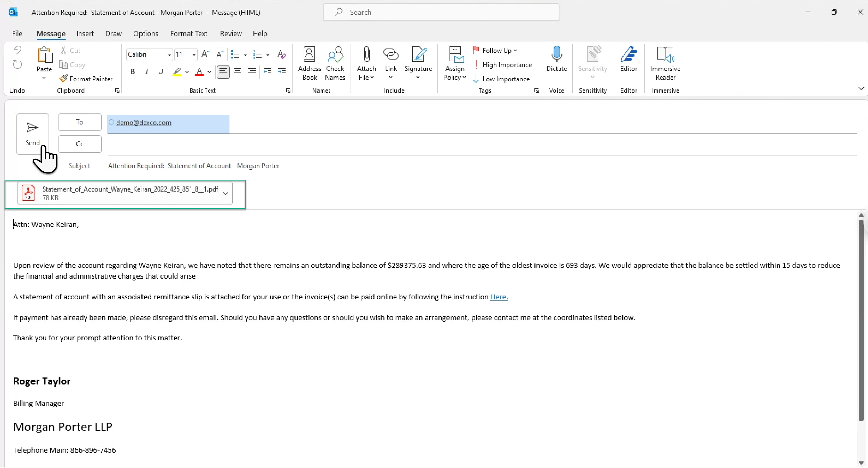Center align the paragraph

pos(238,72)
